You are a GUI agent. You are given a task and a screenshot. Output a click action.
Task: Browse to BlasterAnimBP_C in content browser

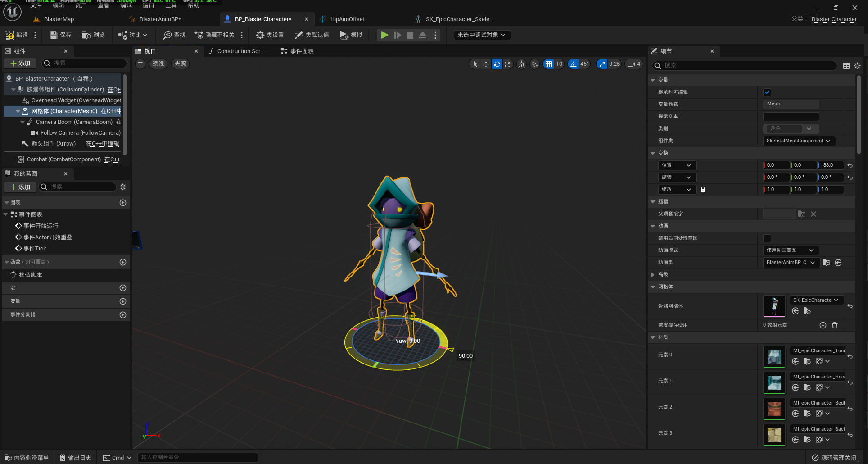click(827, 263)
